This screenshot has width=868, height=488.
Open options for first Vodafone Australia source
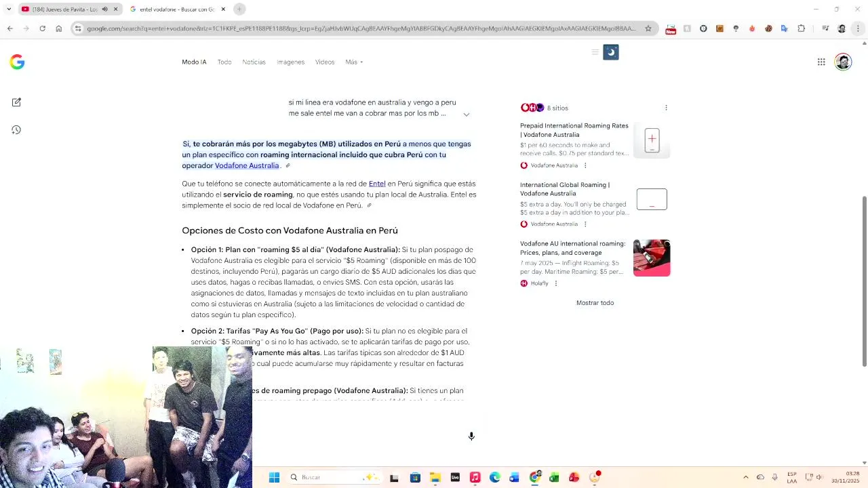(x=585, y=165)
